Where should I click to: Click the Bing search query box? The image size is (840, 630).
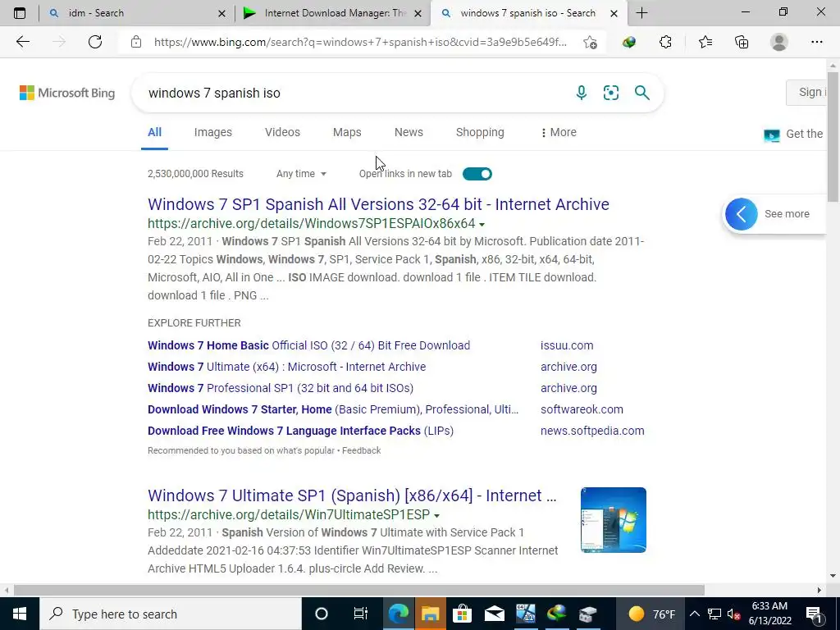click(354, 93)
